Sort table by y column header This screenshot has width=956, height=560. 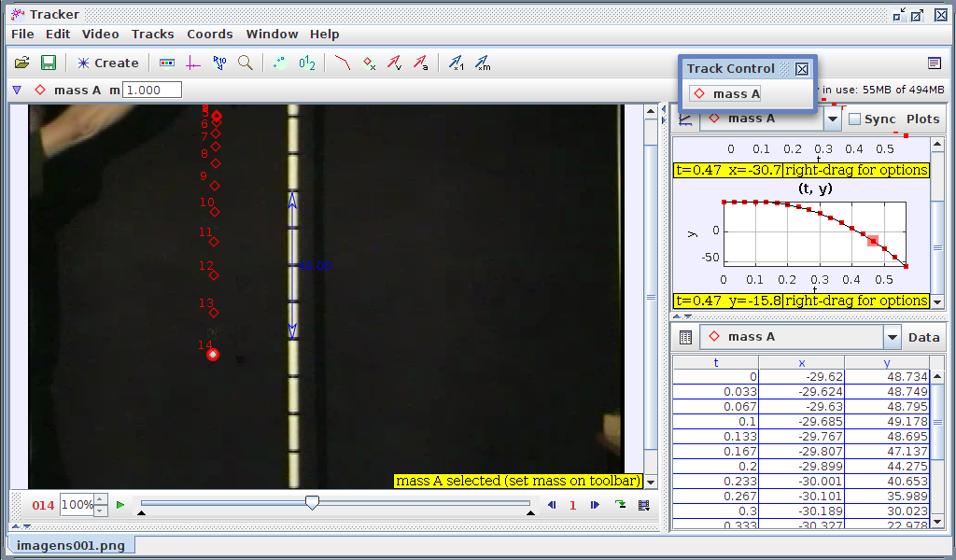887,362
